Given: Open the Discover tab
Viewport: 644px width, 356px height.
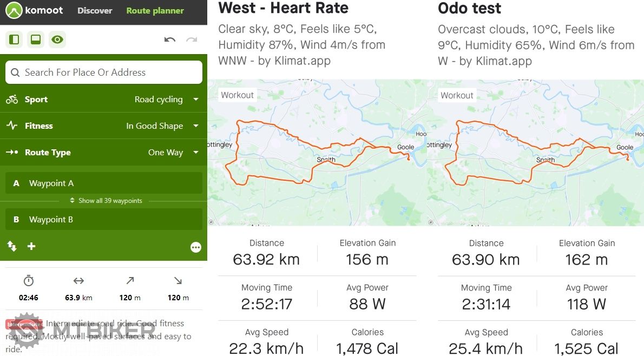Looking at the screenshot, I should tap(95, 10).
